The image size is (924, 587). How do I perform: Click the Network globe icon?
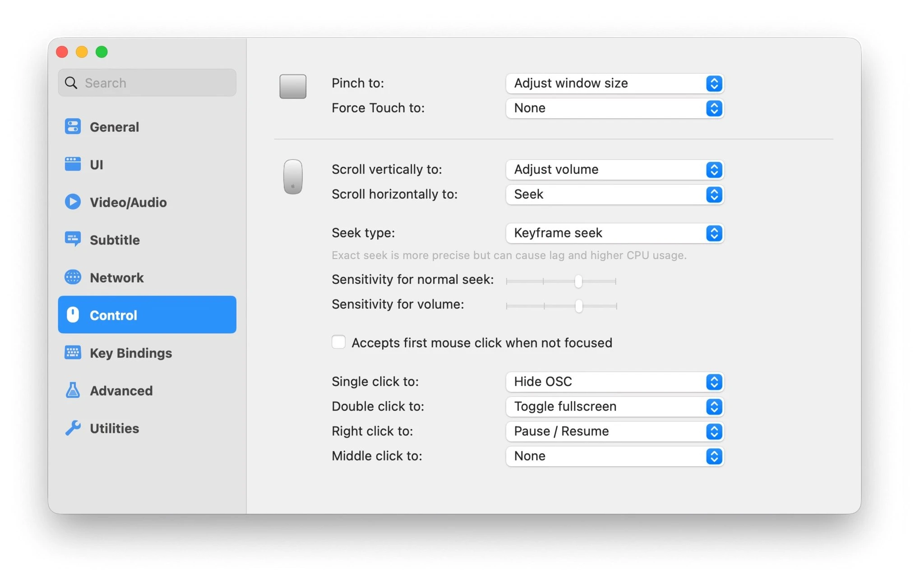tap(73, 277)
